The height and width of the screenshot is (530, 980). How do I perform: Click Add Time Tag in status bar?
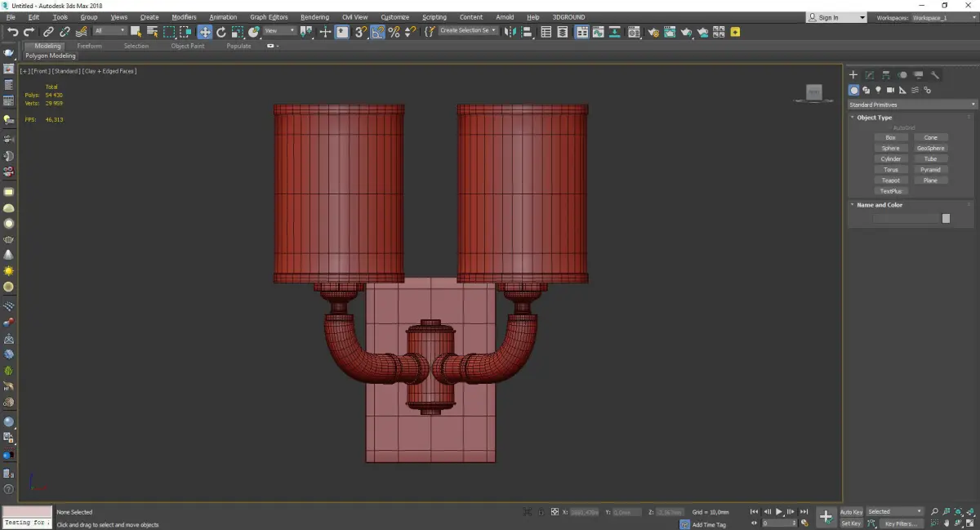[709, 524]
